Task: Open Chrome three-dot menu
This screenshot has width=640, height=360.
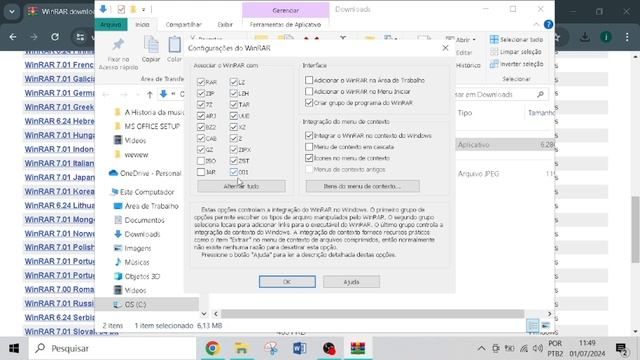Action: (627, 37)
